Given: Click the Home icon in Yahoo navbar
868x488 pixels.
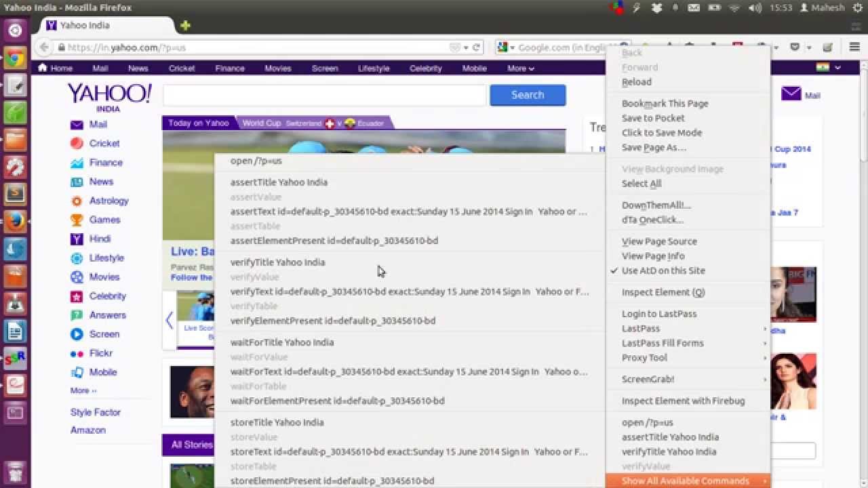Looking at the screenshot, I should click(x=43, y=68).
